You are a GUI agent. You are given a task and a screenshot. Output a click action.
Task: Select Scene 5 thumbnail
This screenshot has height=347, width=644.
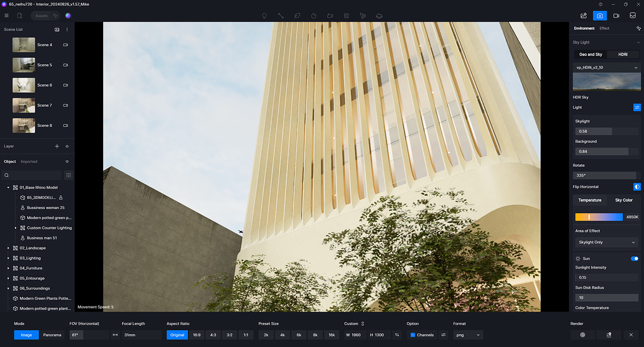pyautogui.click(x=24, y=65)
